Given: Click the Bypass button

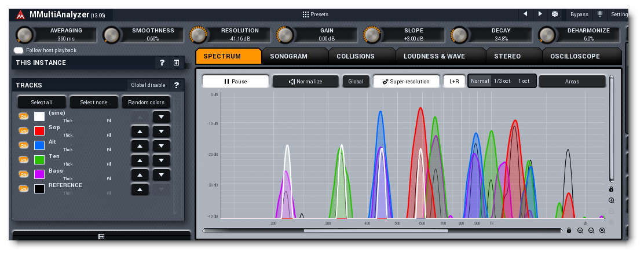Looking at the screenshot, I should [579, 14].
